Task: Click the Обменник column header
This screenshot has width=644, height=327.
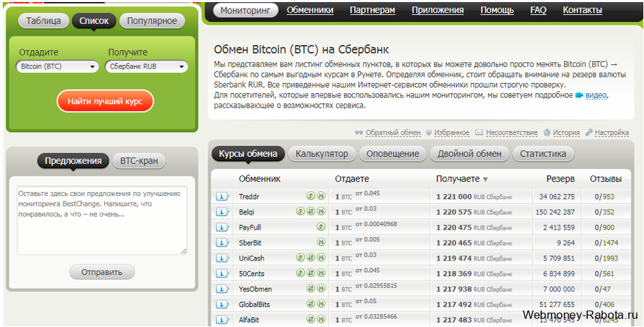Action: [260, 179]
